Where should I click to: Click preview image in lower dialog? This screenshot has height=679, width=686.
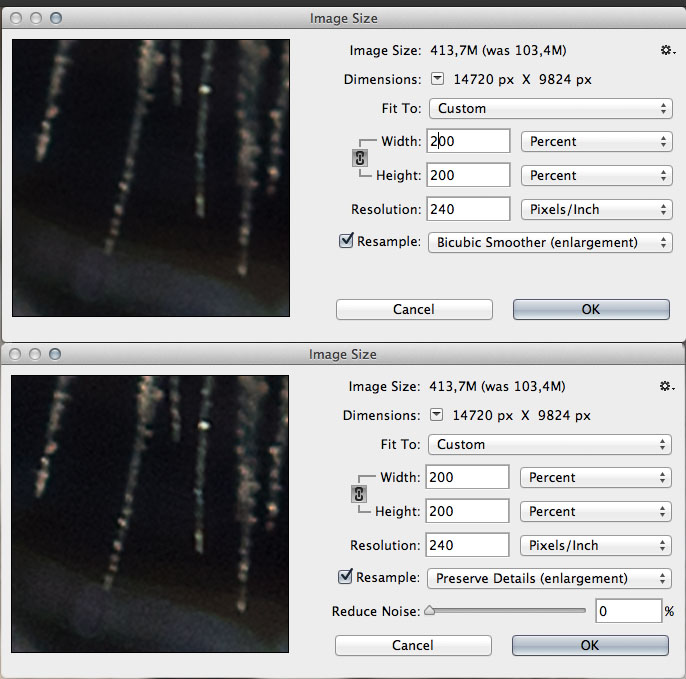150,514
